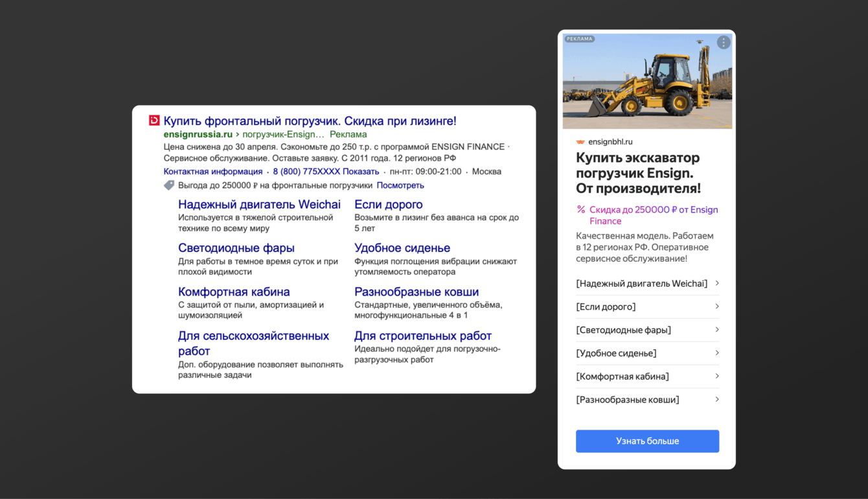Open the Контактная информация link
Image resolution: width=868 pixels, height=499 pixels.
point(213,172)
